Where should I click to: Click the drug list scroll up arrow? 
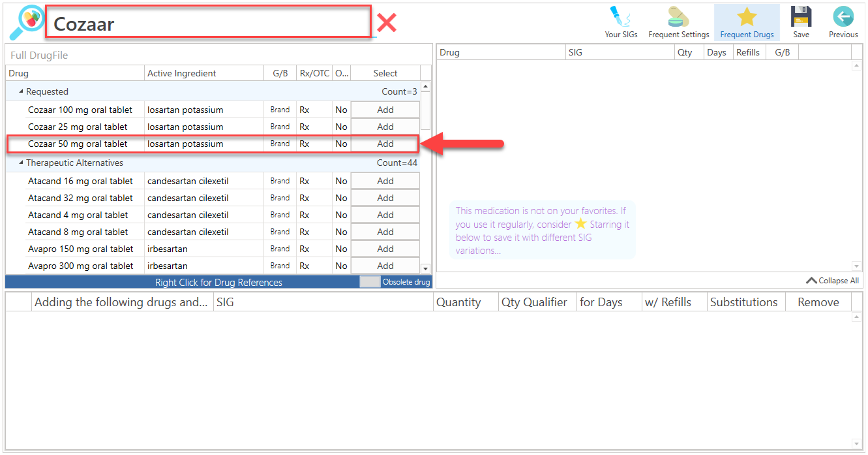425,87
